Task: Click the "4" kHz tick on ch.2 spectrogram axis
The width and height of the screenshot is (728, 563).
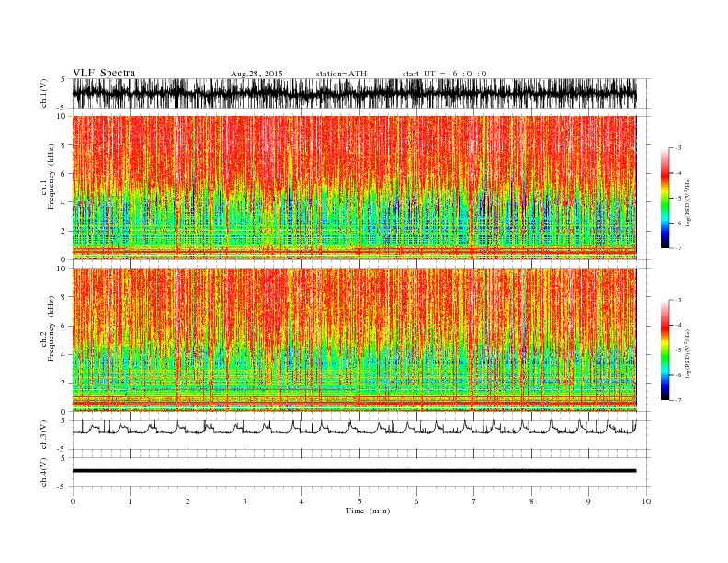Action: click(63, 354)
